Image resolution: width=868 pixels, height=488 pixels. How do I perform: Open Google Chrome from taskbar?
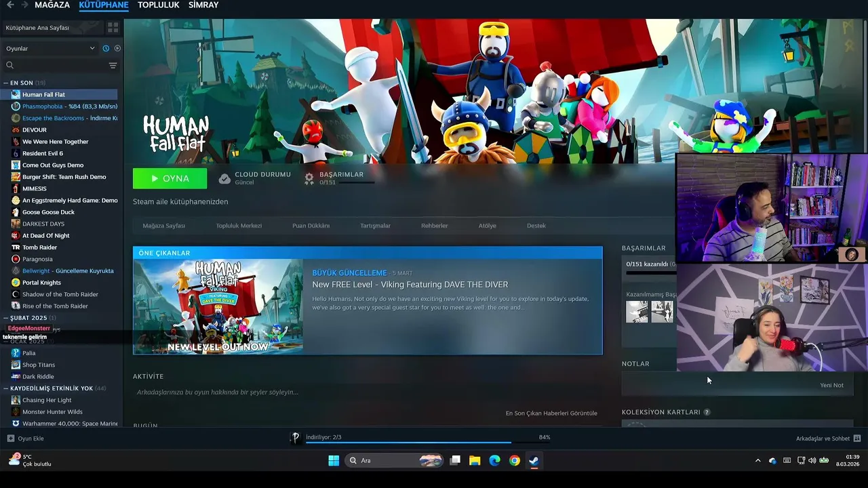pos(515,461)
